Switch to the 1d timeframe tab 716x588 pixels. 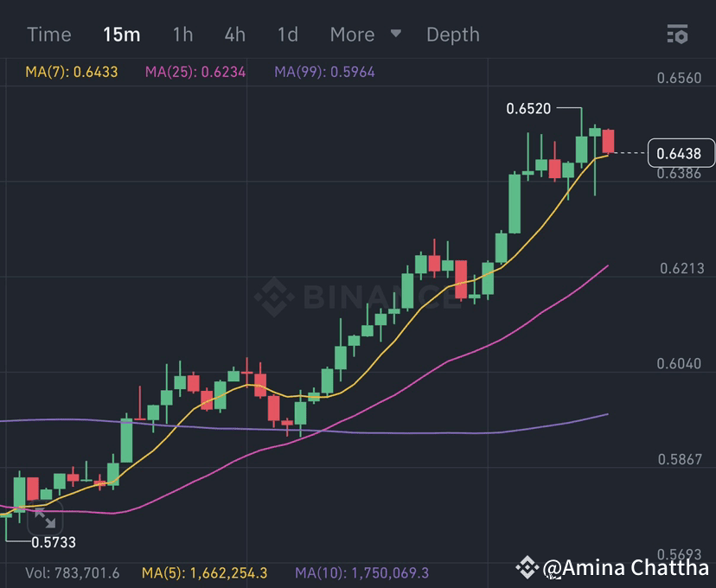286,35
